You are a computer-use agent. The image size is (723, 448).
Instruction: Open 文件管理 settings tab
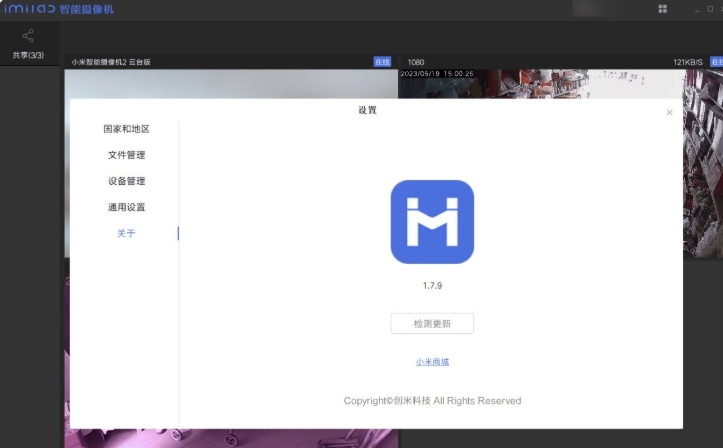[x=126, y=155]
